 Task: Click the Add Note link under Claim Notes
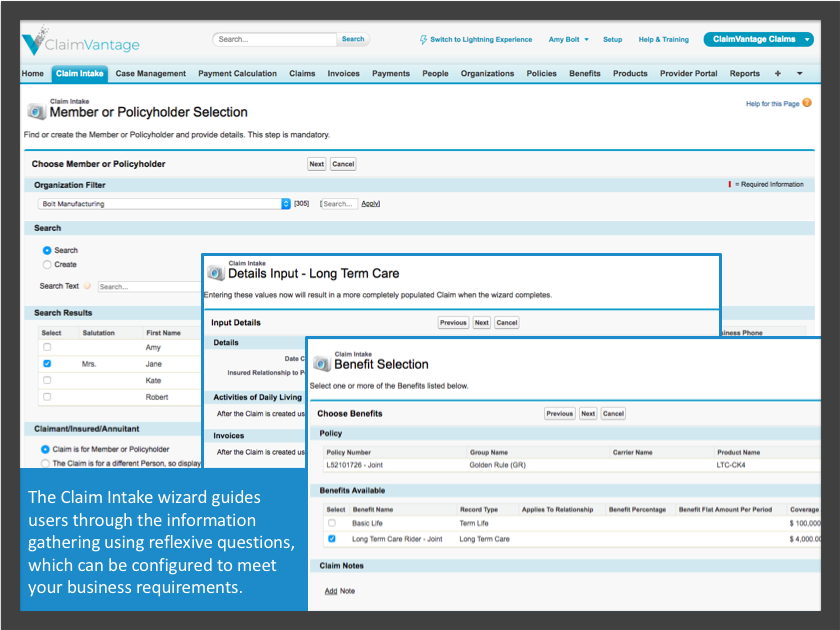pos(330,590)
